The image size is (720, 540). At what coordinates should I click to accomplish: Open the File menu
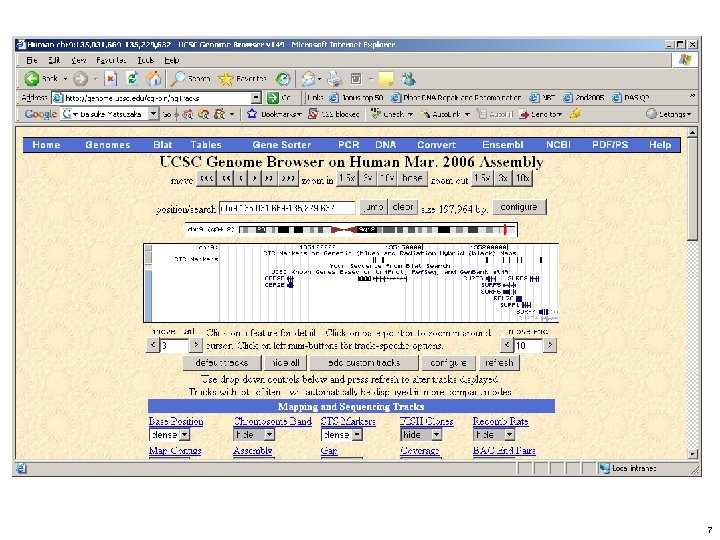(32, 60)
